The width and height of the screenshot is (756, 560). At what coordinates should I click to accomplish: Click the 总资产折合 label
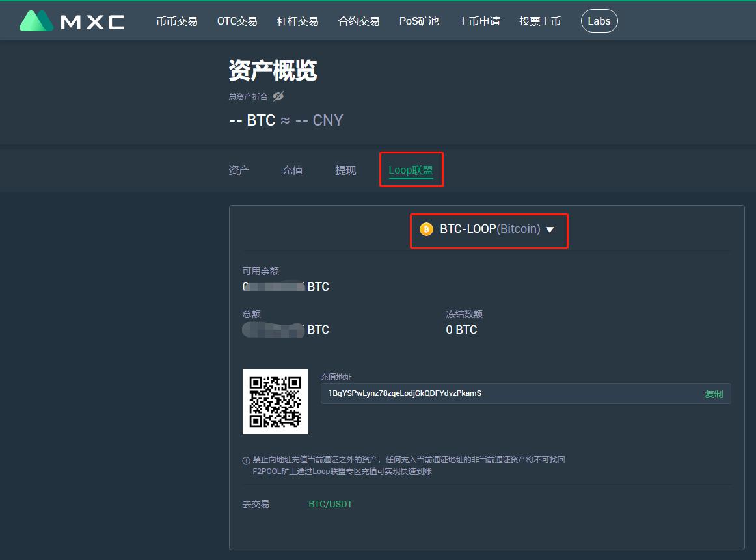248,97
